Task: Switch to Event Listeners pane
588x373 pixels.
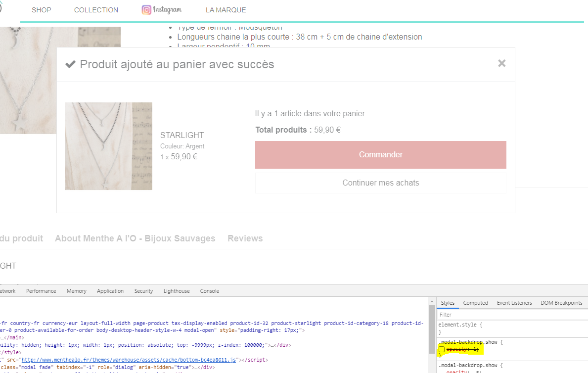Action: coord(514,303)
